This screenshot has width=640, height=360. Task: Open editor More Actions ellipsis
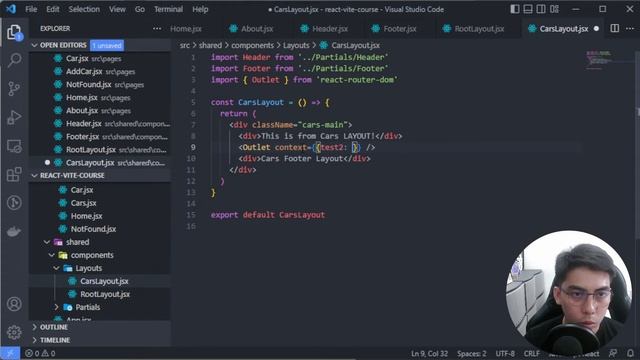pyautogui.click(x=630, y=28)
